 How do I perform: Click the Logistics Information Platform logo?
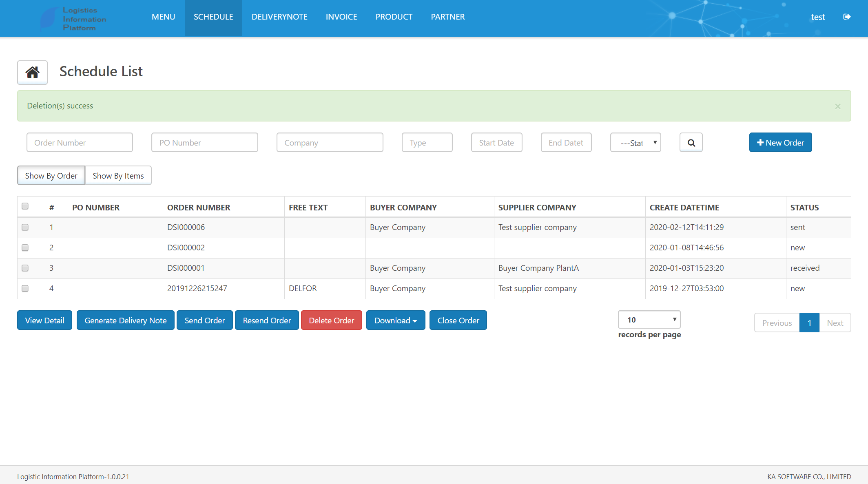(x=73, y=19)
